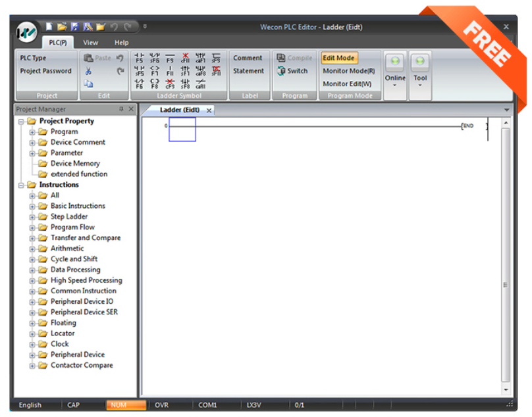Click the closed folder icon in quick toolbar
This screenshot has height=417, width=532.
coord(101,26)
